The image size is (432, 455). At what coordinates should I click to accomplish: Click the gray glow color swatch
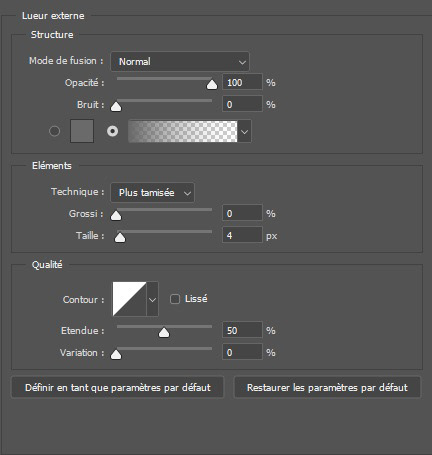click(82, 131)
